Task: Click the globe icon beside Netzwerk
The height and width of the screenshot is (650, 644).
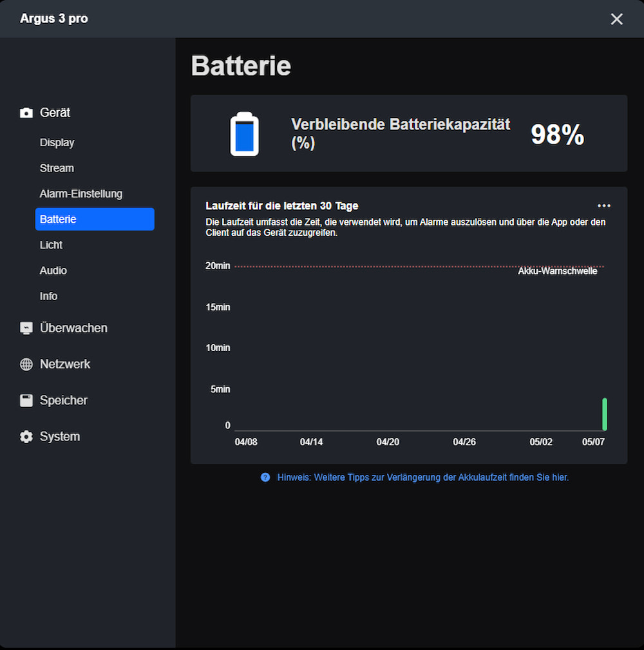Action: (x=26, y=365)
